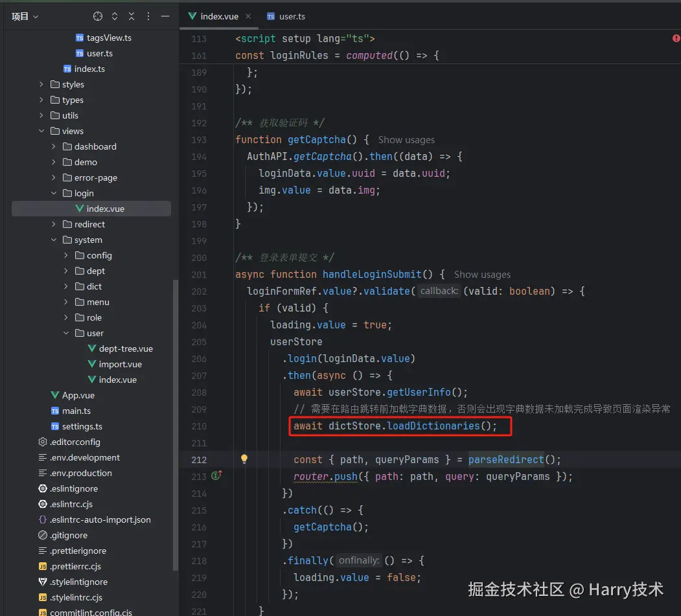This screenshot has height=616, width=681.
Task: Open .gitignore file
Action: click(63, 535)
